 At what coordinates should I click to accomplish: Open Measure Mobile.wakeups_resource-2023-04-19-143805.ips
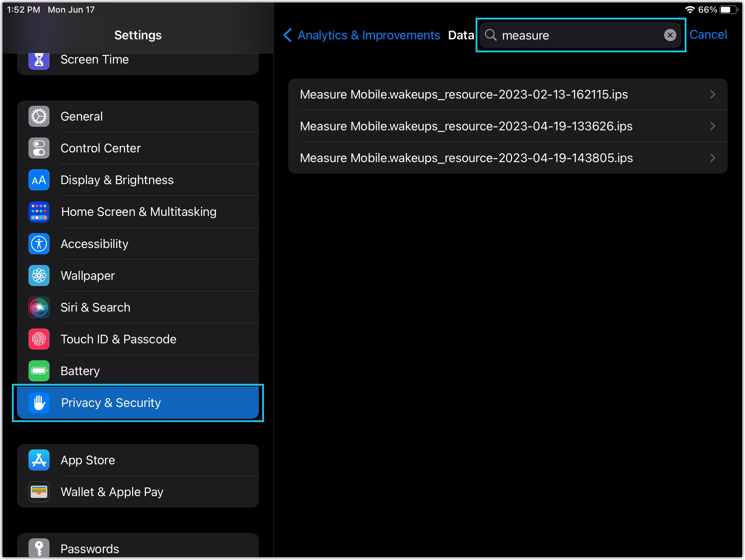tap(508, 158)
